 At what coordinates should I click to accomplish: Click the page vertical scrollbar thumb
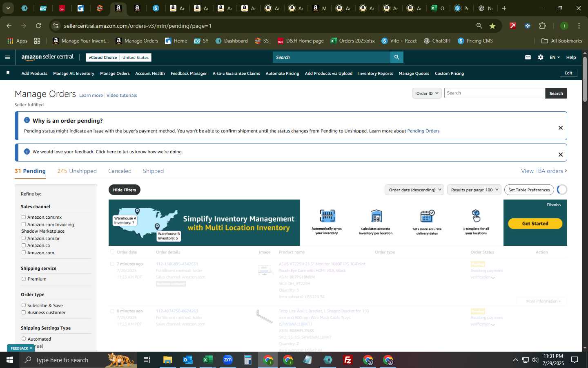[585, 80]
